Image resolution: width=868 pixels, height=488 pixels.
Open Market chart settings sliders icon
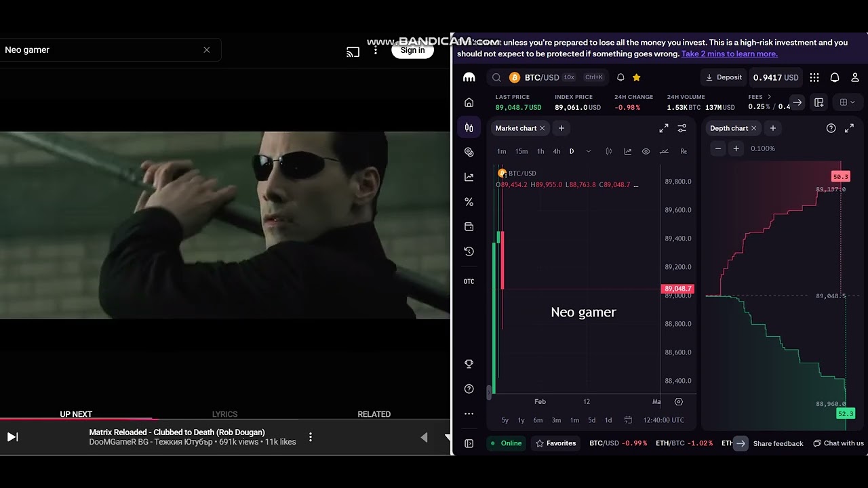tap(682, 128)
